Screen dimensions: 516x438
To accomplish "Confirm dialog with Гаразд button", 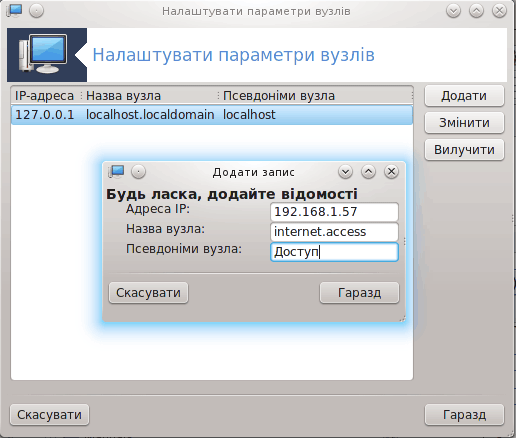I will click(359, 293).
